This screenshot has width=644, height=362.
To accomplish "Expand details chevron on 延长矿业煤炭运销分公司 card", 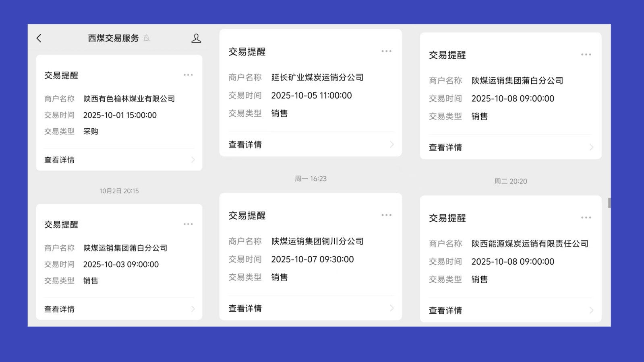I will [392, 144].
